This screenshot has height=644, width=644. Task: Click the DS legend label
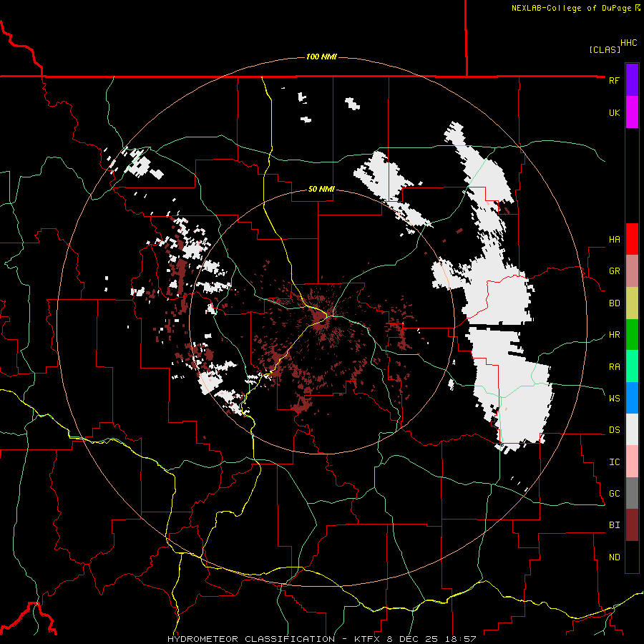pyautogui.click(x=614, y=430)
